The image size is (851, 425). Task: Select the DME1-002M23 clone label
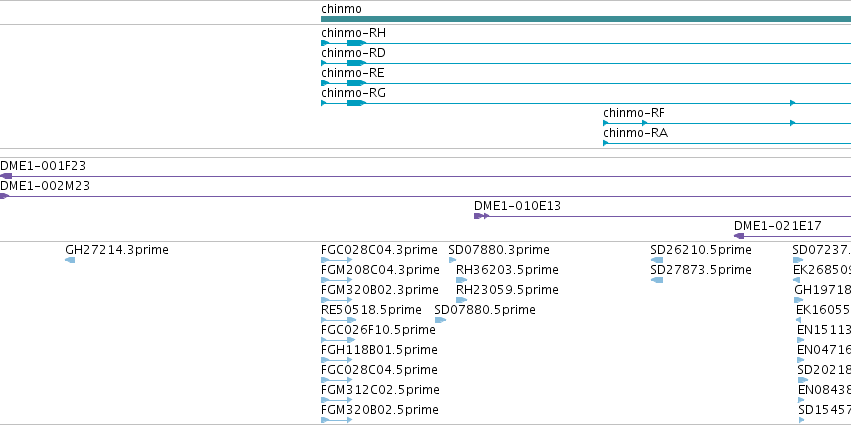(x=45, y=186)
